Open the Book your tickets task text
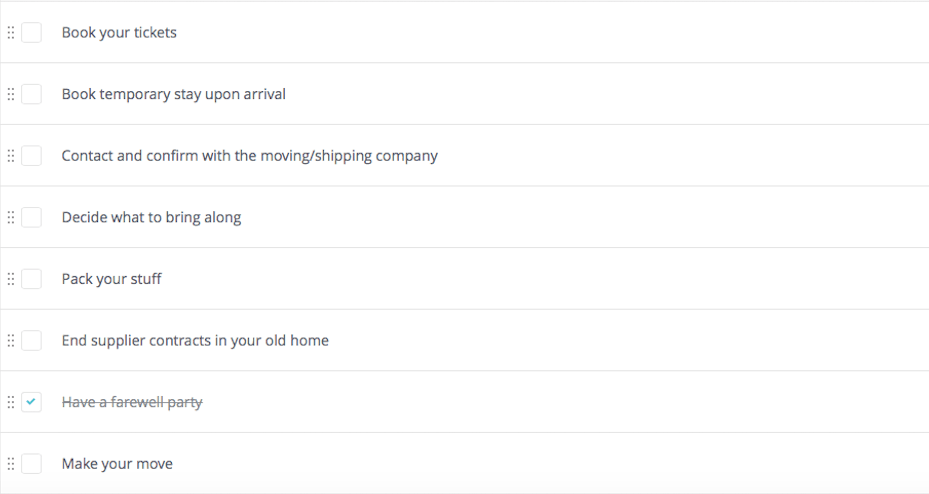The height and width of the screenshot is (494, 929). pyautogui.click(x=119, y=33)
